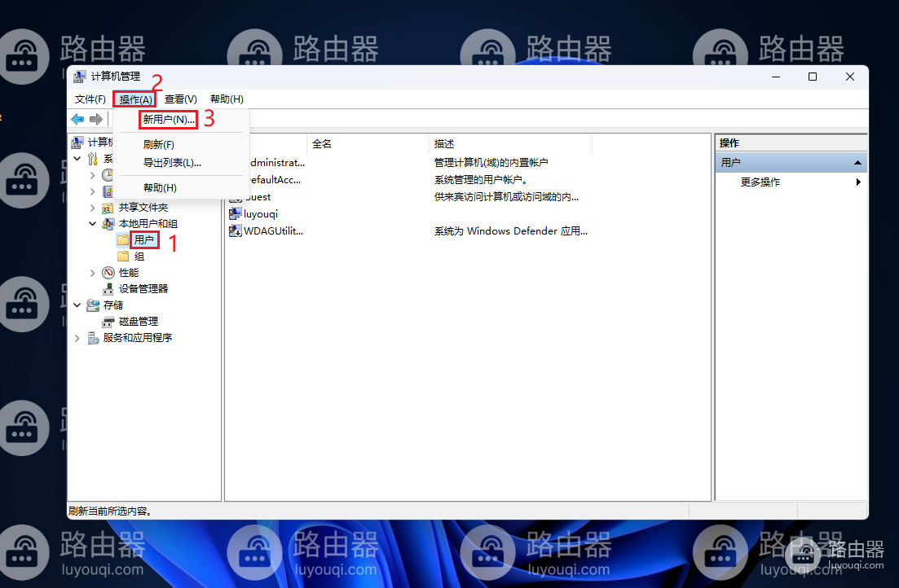Close the Computer Management window
The image size is (899, 588).
pos(850,77)
